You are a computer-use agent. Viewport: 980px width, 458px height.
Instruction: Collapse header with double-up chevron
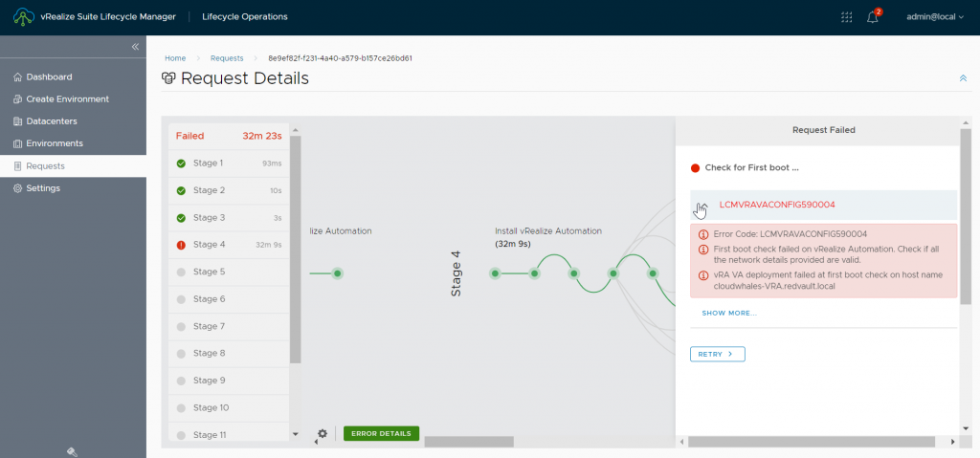pyautogui.click(x=963, y=78)
